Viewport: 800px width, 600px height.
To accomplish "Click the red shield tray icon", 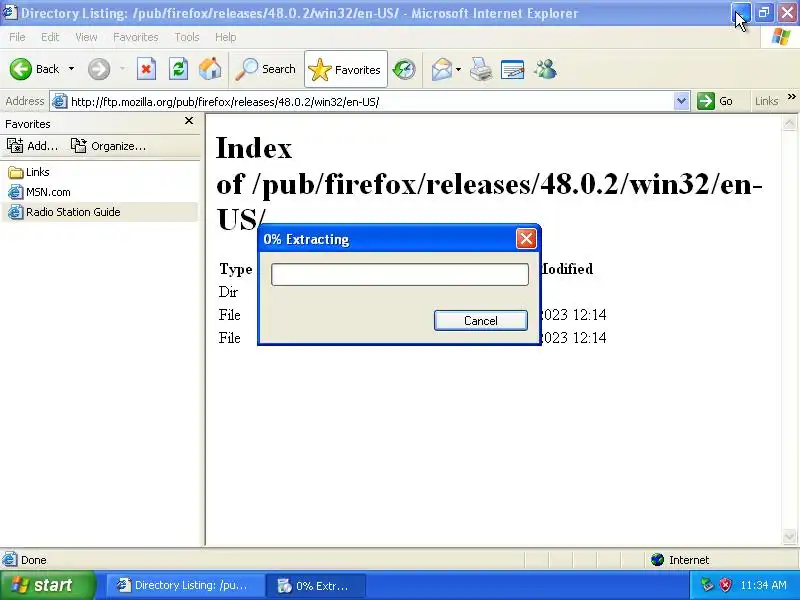I will pyautogui.click(x=725, y=585).
